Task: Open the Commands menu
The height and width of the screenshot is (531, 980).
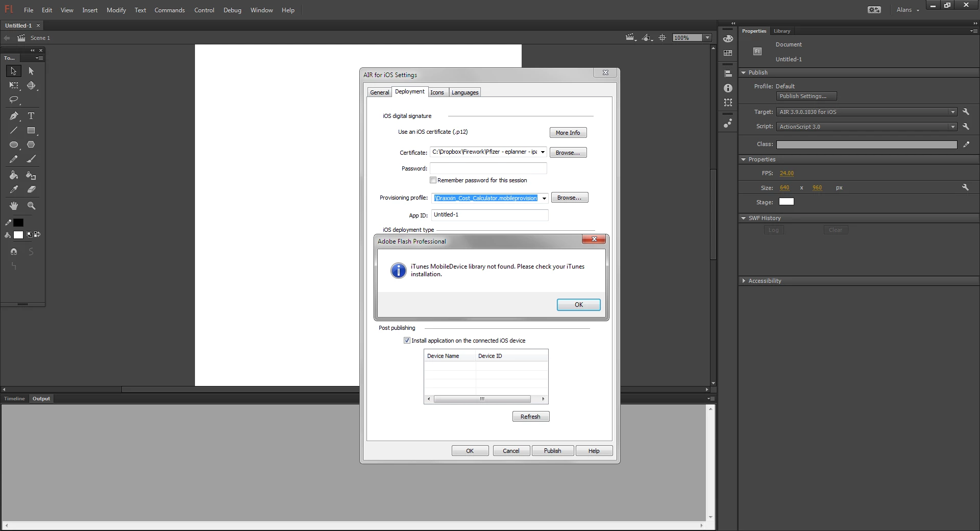Action: [169, 10]
